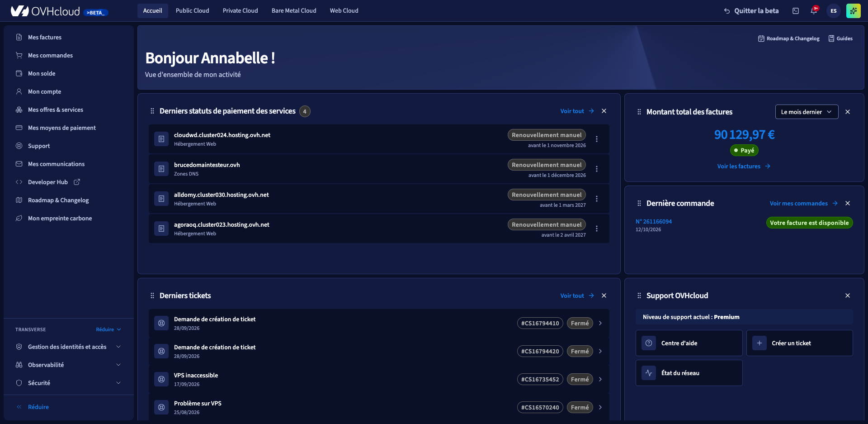Image resolution: width=868 pixels, height=424 pixels.
Task: Open actions menu for cloudwd.cluster024.hosting.ovh.net
Action: click(597, 139)
